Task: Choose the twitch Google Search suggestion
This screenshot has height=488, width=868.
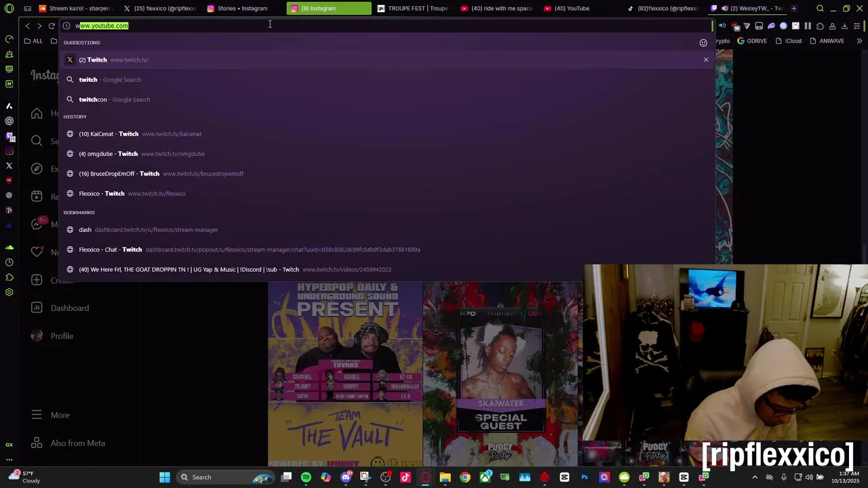Action: pyautogui.click(x=387, y=79)
